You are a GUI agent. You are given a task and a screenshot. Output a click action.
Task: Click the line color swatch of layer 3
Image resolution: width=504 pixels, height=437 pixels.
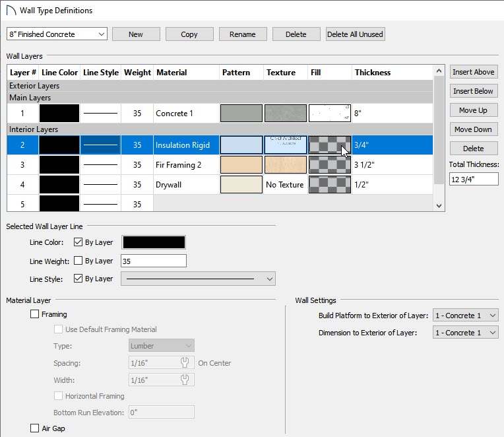tap(59, 164)
